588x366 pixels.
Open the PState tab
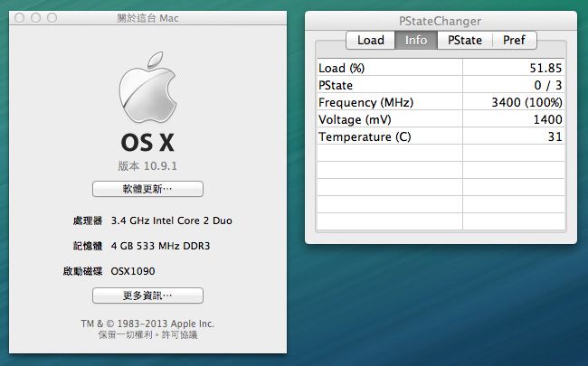point(465,40)
